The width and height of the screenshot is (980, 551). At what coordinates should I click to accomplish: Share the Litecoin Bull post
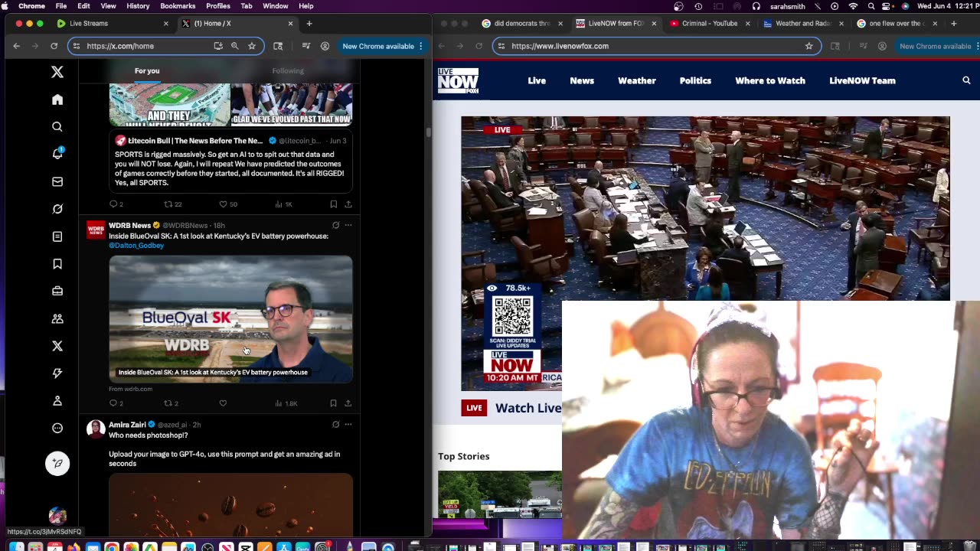pos(348,204)
